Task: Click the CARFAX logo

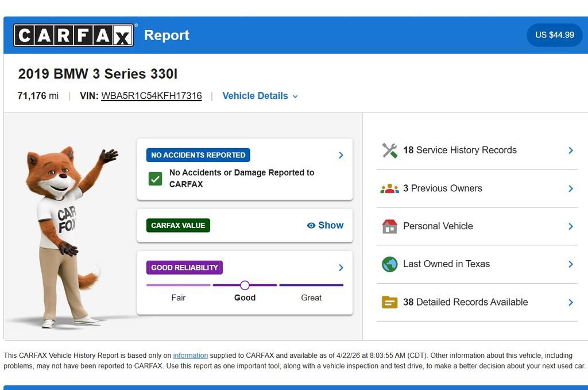Action: (x=73, y=35)
